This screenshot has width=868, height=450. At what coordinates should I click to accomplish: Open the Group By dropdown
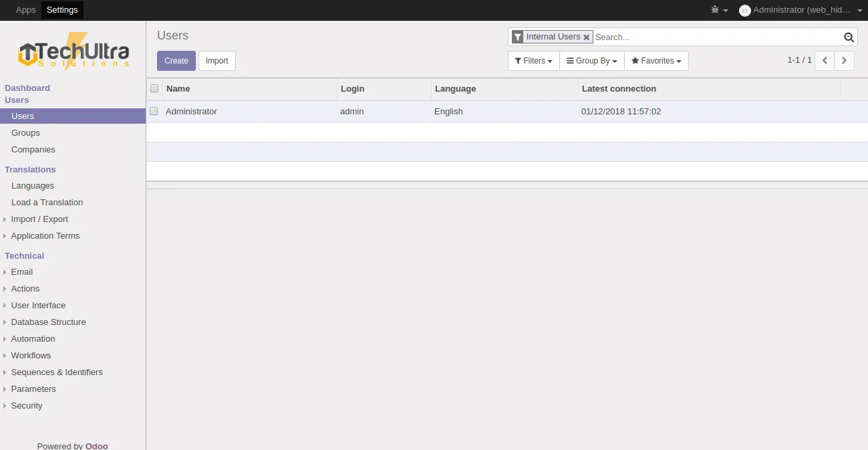pos(591,61)
